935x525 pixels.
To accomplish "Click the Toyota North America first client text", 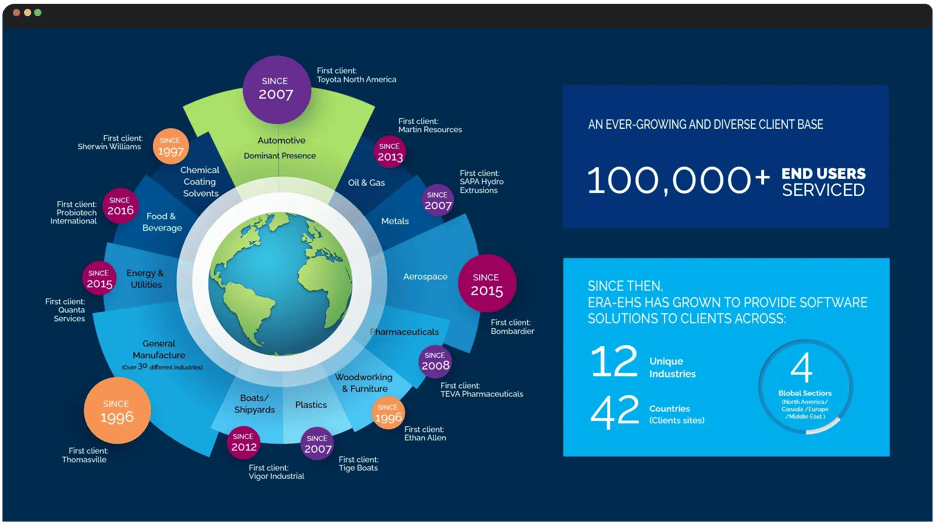I will click(x=356, y=75).
